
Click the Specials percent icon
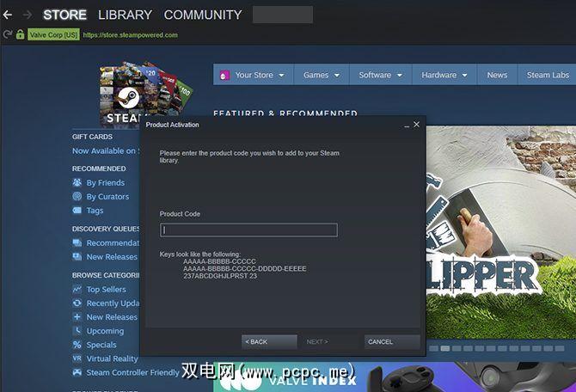(x=77, y=345)
